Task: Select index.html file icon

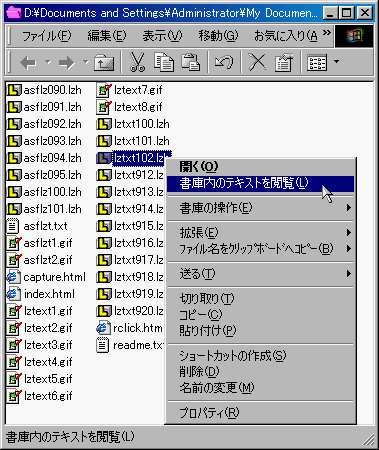Action: [x=13, y=294]
